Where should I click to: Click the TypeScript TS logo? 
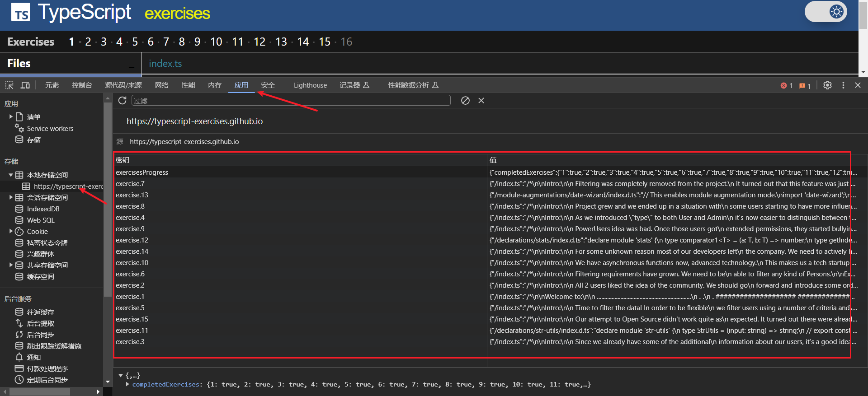pos(20,13)
